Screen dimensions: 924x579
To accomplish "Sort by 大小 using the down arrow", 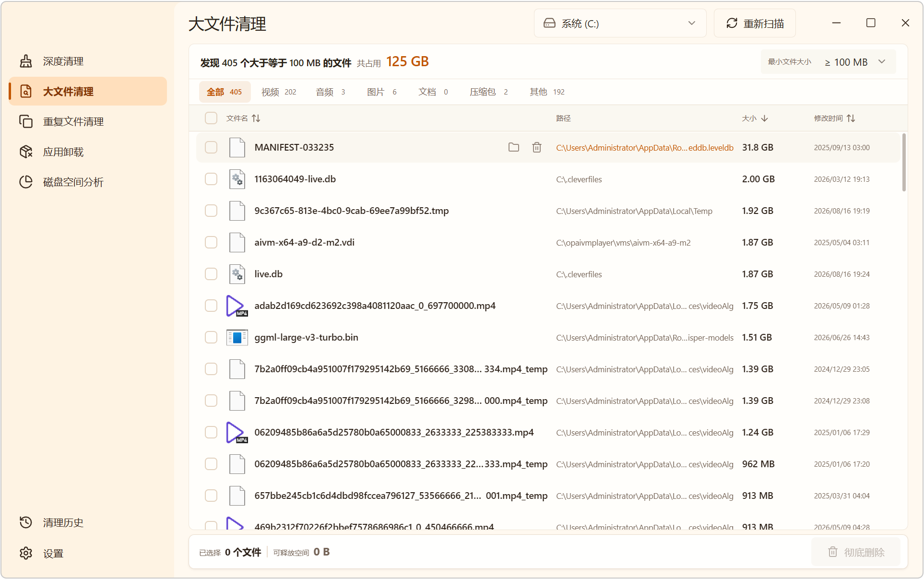I will (765, 118).
